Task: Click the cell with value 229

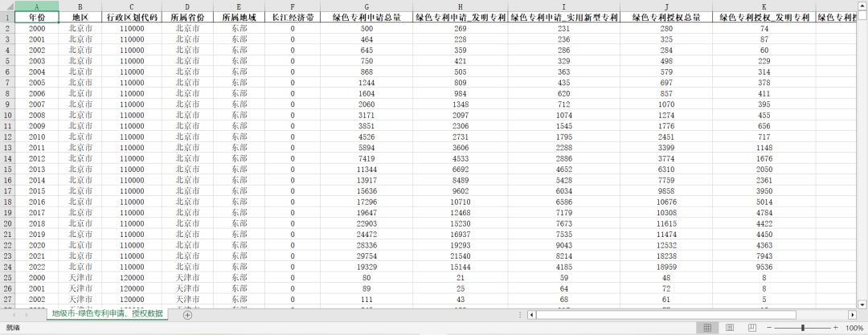Action: 764,61
